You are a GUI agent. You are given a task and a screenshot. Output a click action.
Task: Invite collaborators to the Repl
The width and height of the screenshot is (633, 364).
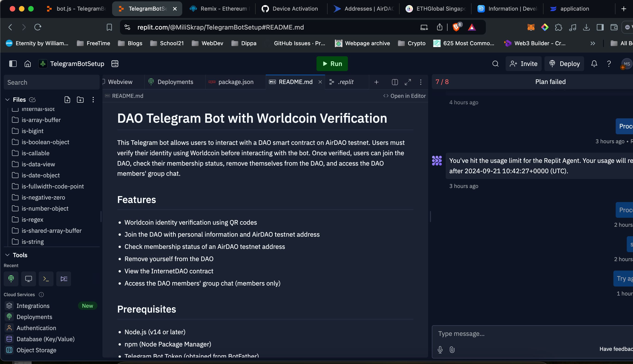523,64
